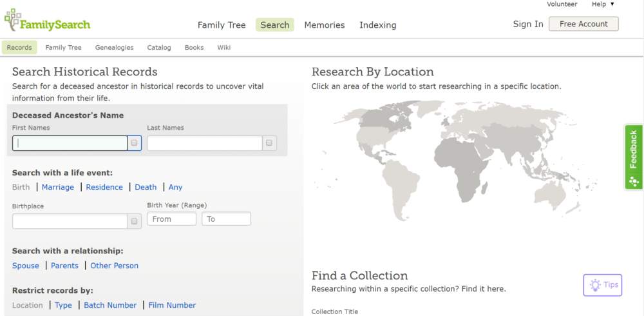Click Sign In
Viewport: 644px width, 316px height.
pos(528,24)
